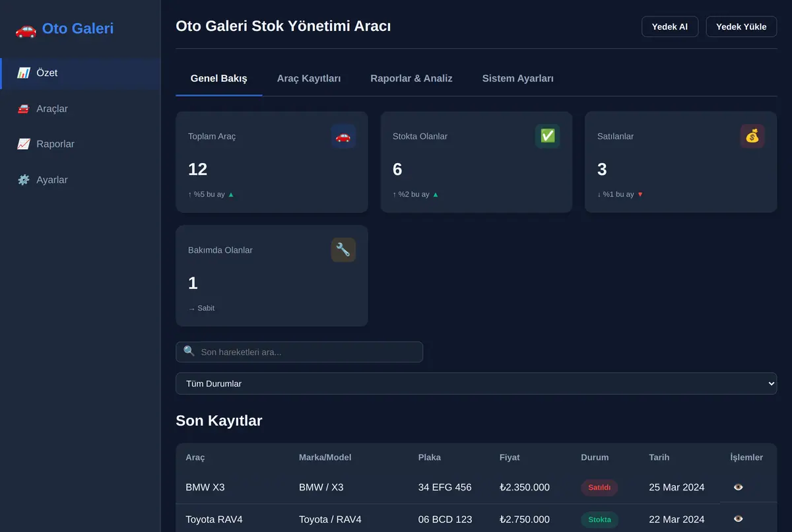Click the Bakımda Olanlar value 1

coord(193,283)
